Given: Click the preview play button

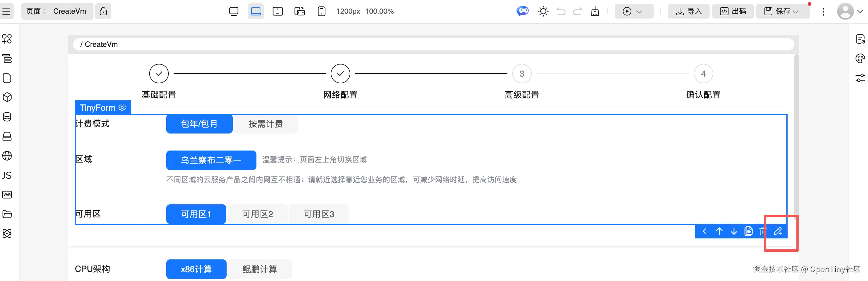Looking at the screenshot, I should pos(627,12).
